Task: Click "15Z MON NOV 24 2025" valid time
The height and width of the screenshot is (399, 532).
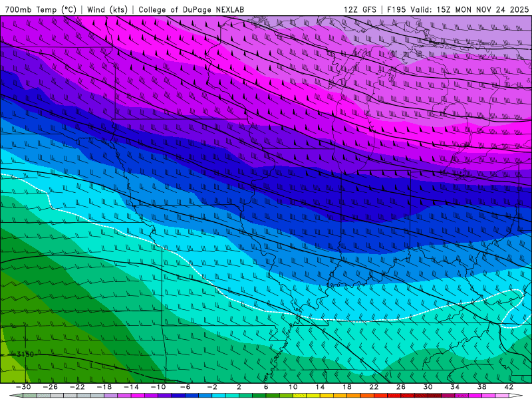Action: (483, 9)
